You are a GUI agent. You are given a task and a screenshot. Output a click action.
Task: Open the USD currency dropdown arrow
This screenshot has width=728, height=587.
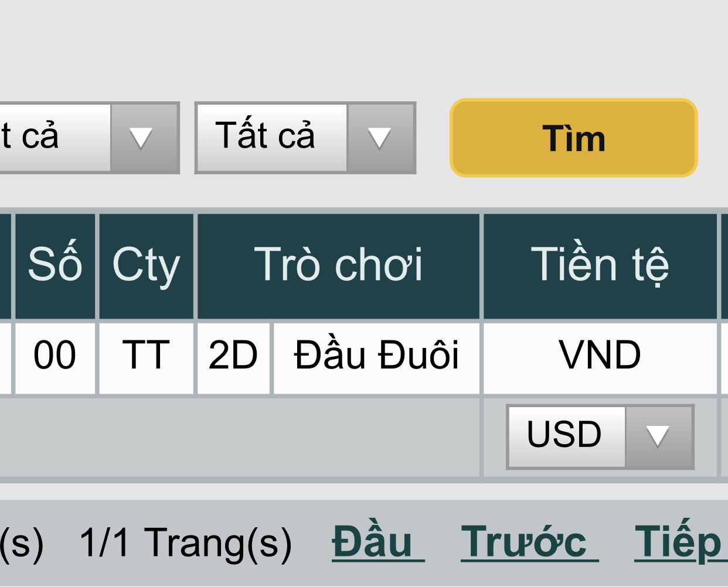tap(658, 436)
